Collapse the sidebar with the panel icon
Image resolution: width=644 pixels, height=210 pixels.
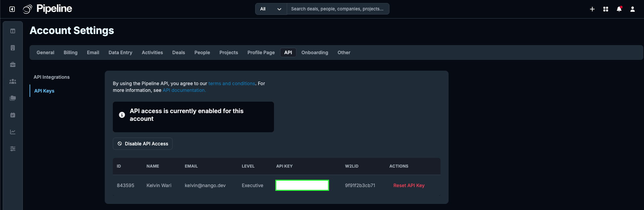pyautogui.click(x=12, y=9)
